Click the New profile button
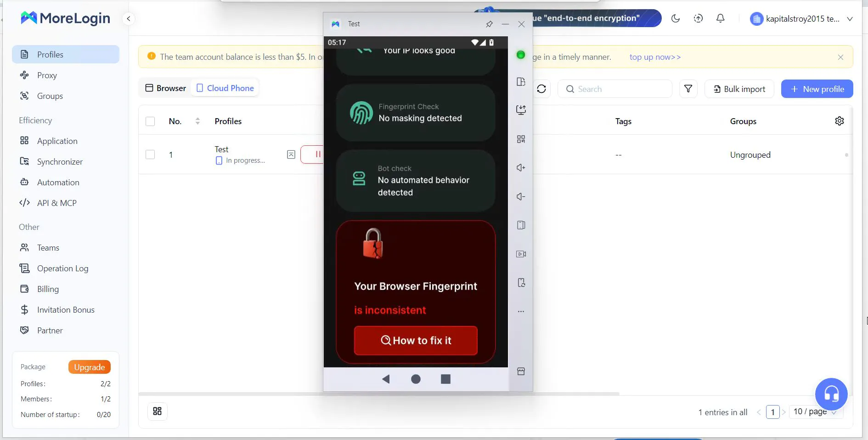This screenshot has height=440, width=868. [x=817, y=89]
